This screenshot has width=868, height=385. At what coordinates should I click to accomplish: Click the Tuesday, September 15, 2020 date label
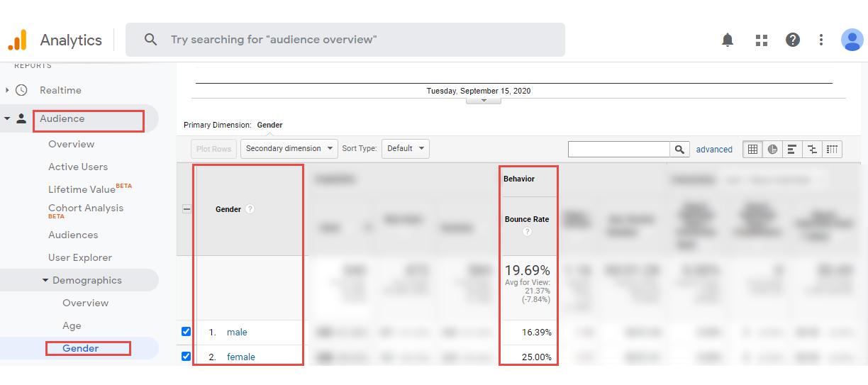click(479, 91)
